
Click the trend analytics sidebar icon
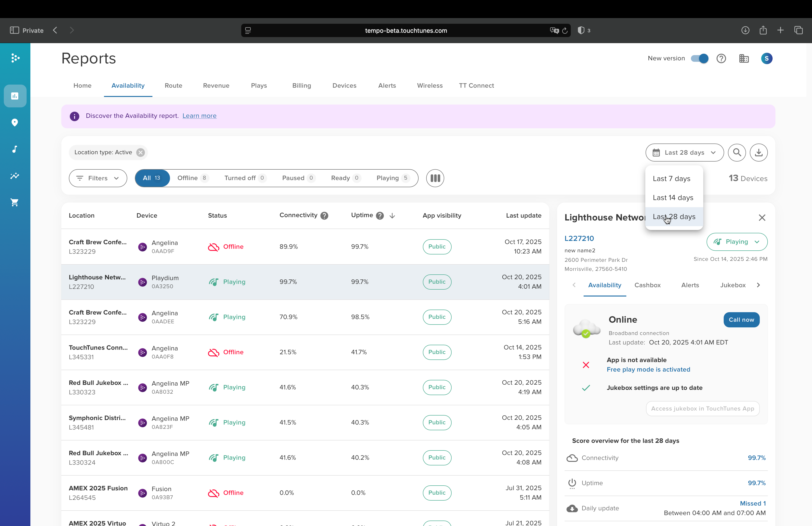click(15, 176)
